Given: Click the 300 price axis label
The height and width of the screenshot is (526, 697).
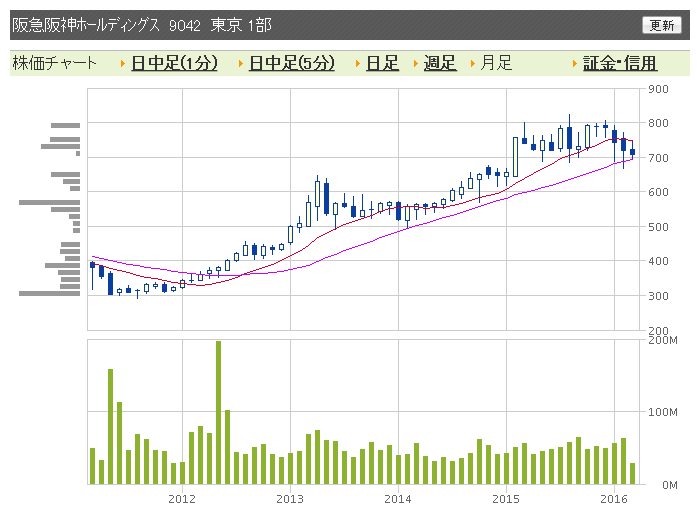Looking at the screenshot, I should (658, 296).
